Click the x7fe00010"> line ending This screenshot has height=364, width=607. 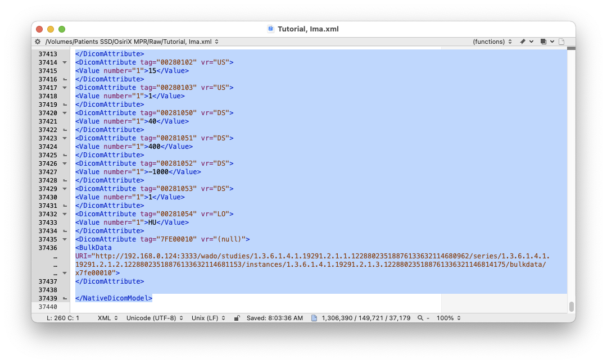pos(98,273)
